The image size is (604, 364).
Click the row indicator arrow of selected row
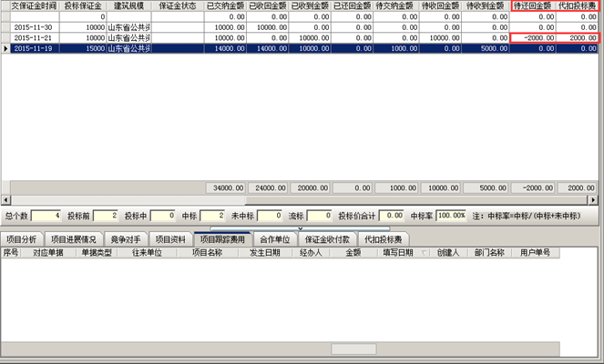pyautogui.click(x=5, y=48)
